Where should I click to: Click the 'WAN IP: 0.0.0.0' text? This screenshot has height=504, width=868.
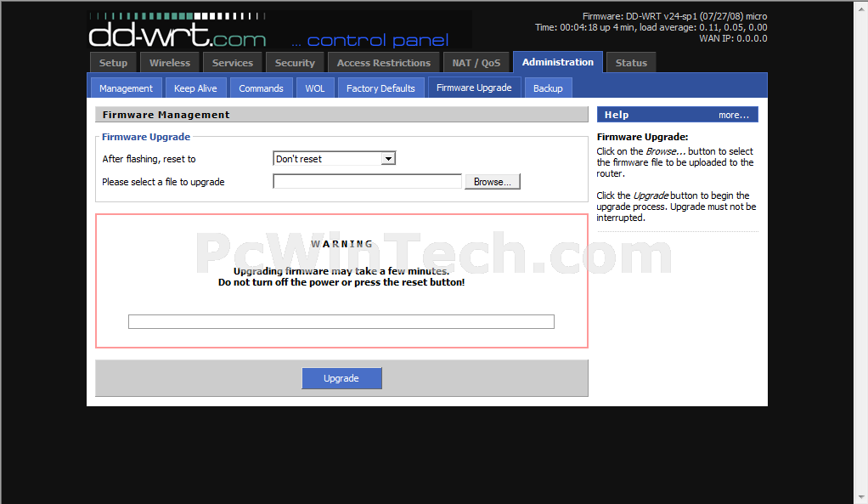pos(733,38)
